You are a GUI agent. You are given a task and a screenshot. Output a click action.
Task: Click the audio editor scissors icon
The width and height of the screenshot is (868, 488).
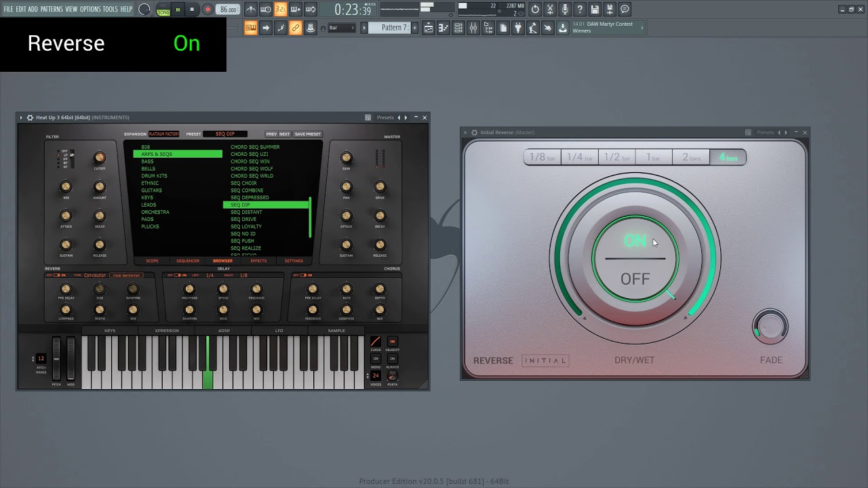click(550, 9)
